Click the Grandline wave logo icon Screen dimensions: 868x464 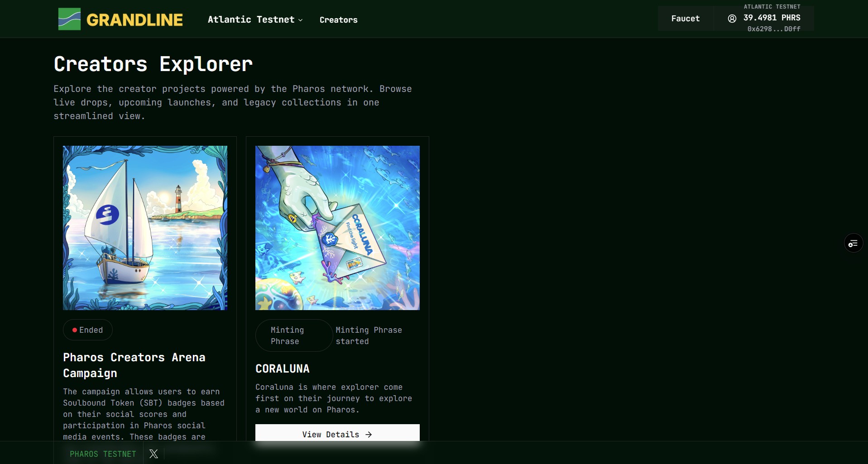(69, 19)
